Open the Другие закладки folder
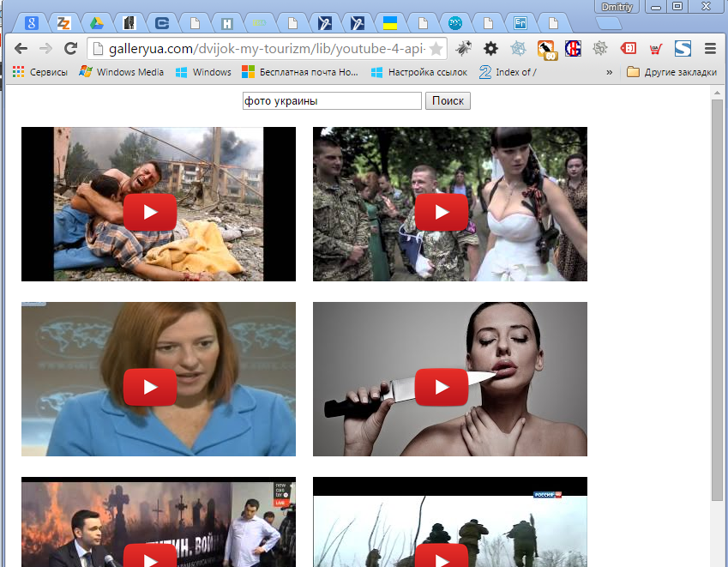 pyautogui.click(x=671, y=72)
